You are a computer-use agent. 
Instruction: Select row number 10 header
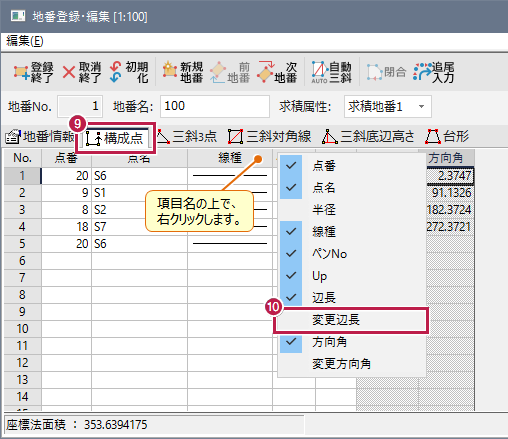23,329
